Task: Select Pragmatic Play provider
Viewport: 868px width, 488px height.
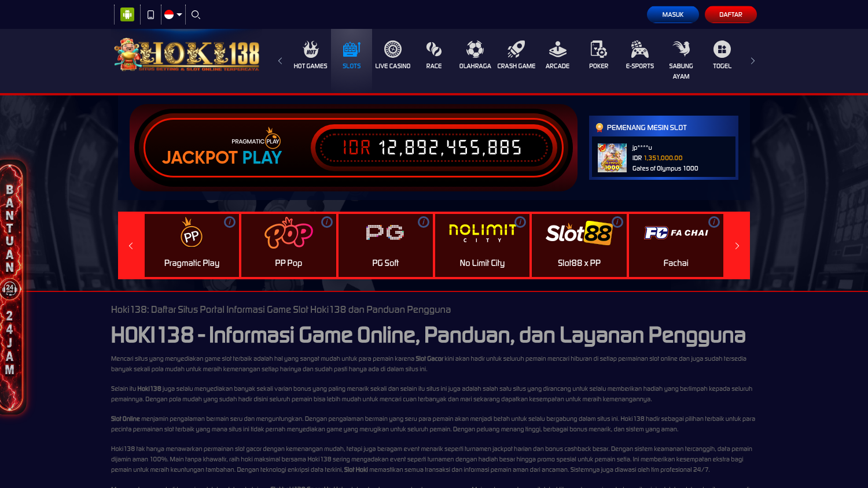Action: [x=192, y=246]
